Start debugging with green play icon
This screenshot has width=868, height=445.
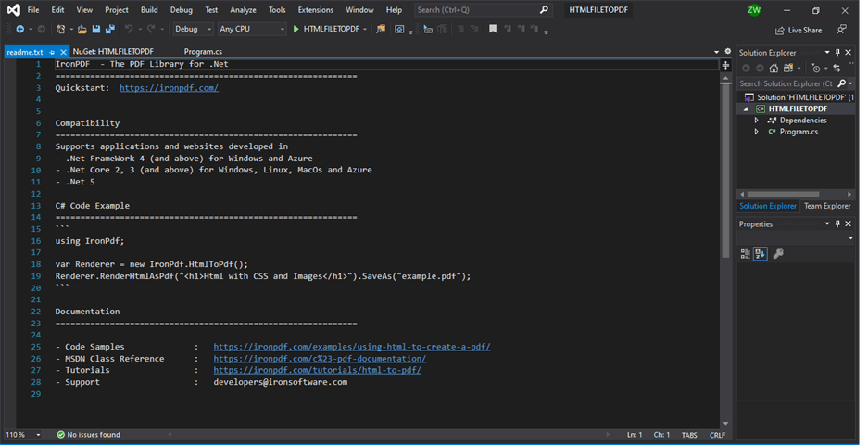point(296,29)
